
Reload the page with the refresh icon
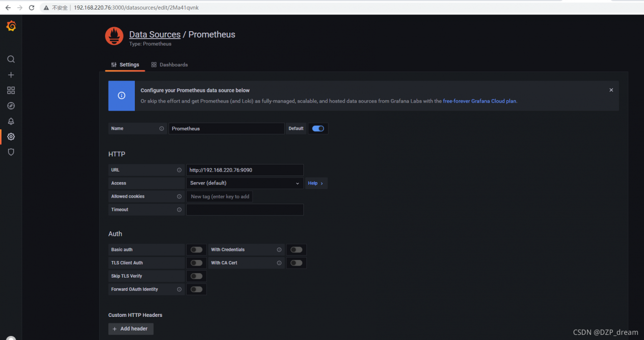click(x=32, y=8)
